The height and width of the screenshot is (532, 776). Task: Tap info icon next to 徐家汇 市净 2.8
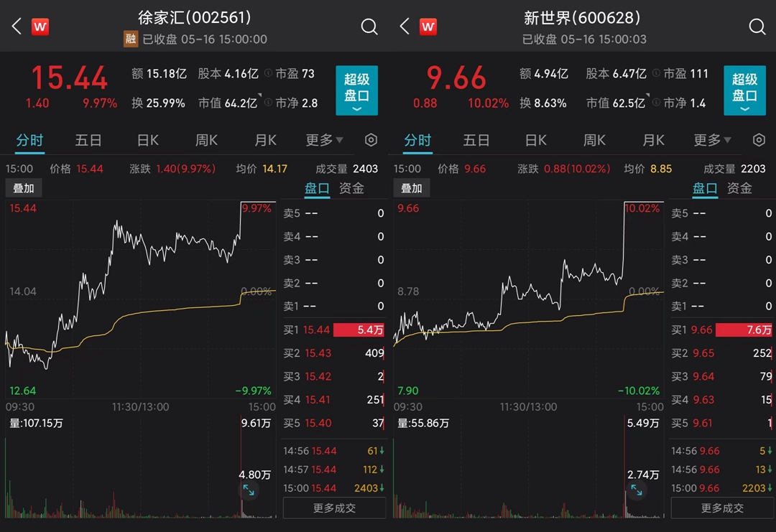pyautogui.click(x=268, y=103)
